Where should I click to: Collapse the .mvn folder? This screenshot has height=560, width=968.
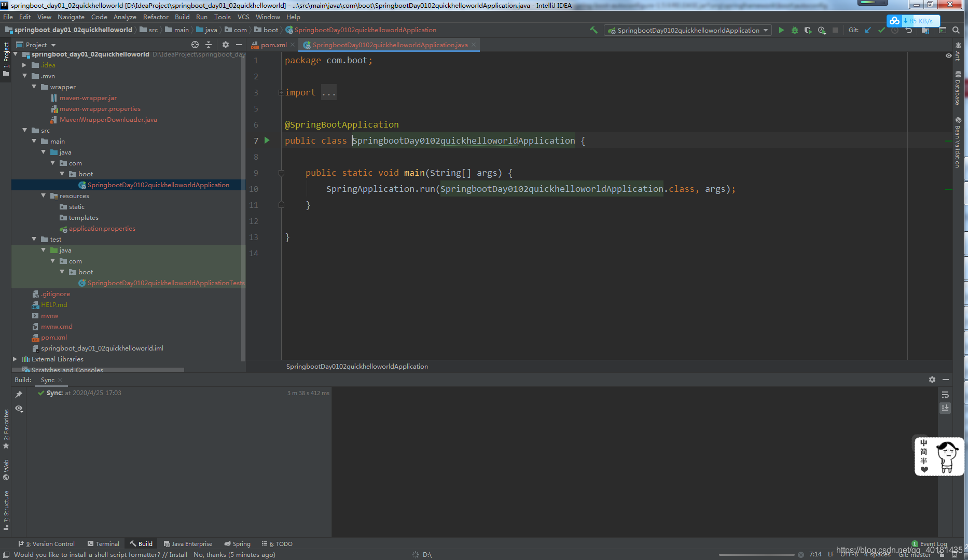coord(24,76)
